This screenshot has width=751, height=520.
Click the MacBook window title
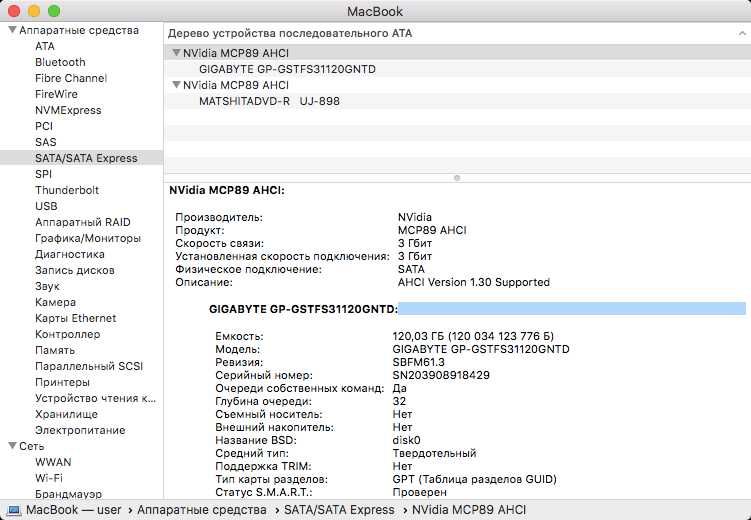[x=375, y=11]
